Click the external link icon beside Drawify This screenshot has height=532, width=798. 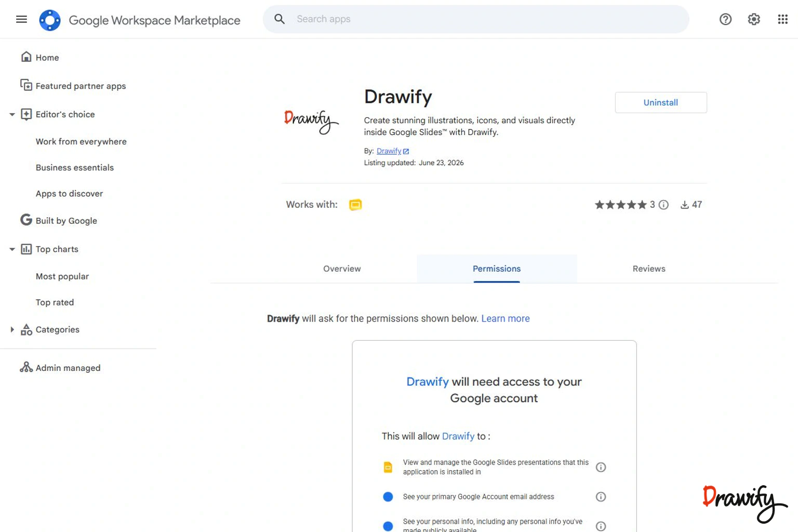point(406,151)
